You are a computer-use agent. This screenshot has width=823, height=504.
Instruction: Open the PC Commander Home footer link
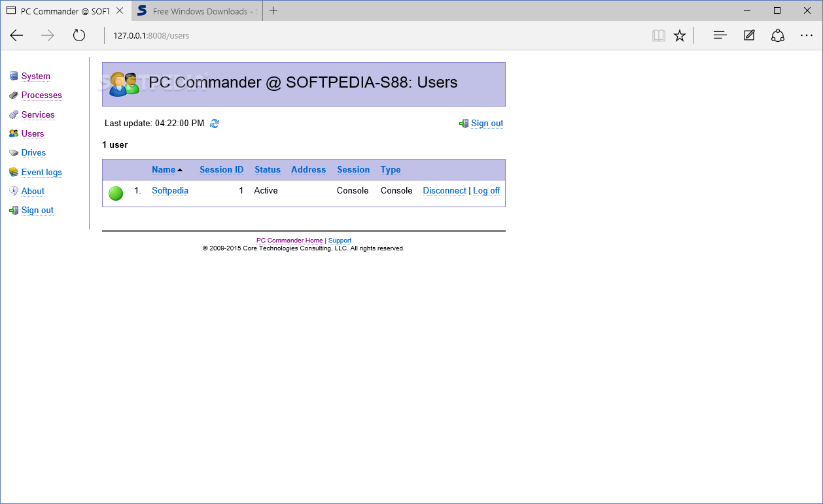(289, 241)
